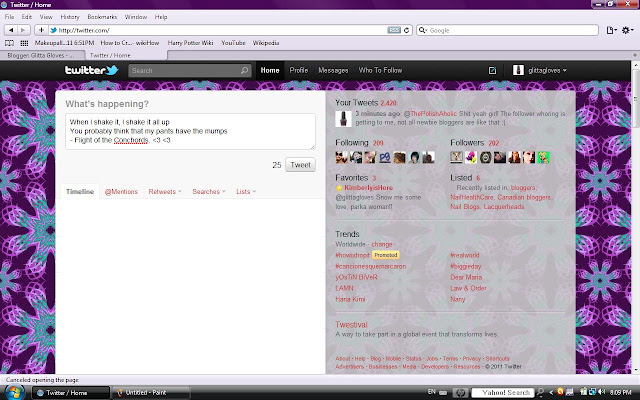Open the #howudropit promoted trend
Viewport: 640px width, 400px height.
click(x=352, y=255)
